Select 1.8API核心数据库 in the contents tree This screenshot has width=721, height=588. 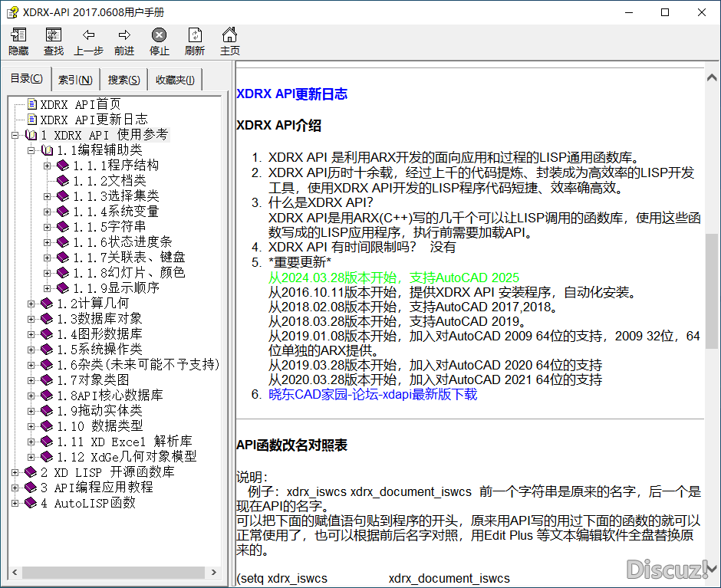109,396
